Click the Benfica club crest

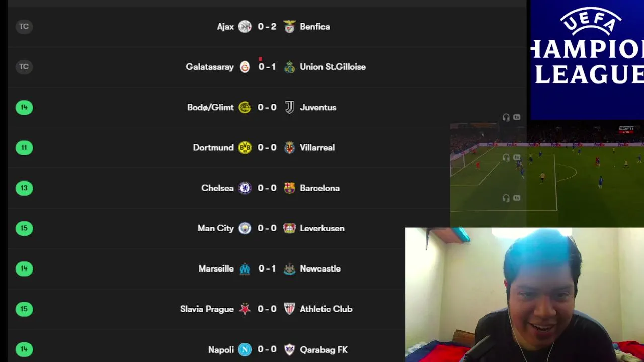pos(289,27)
